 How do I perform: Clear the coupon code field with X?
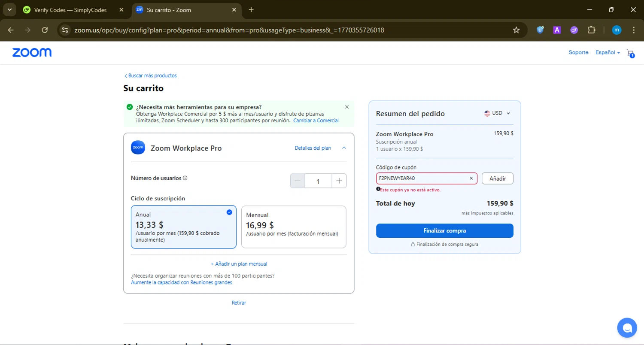471,178
